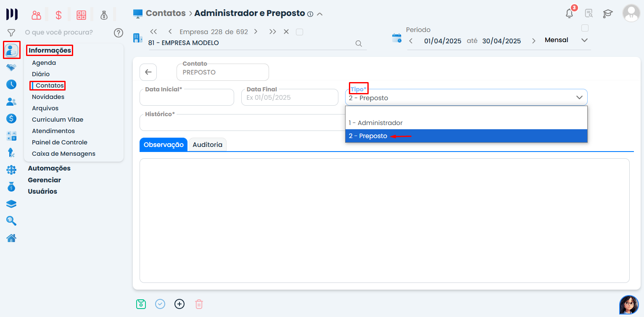Open Agenda in the Informações menu
This screenshot has height=317, width=644.
44,63
